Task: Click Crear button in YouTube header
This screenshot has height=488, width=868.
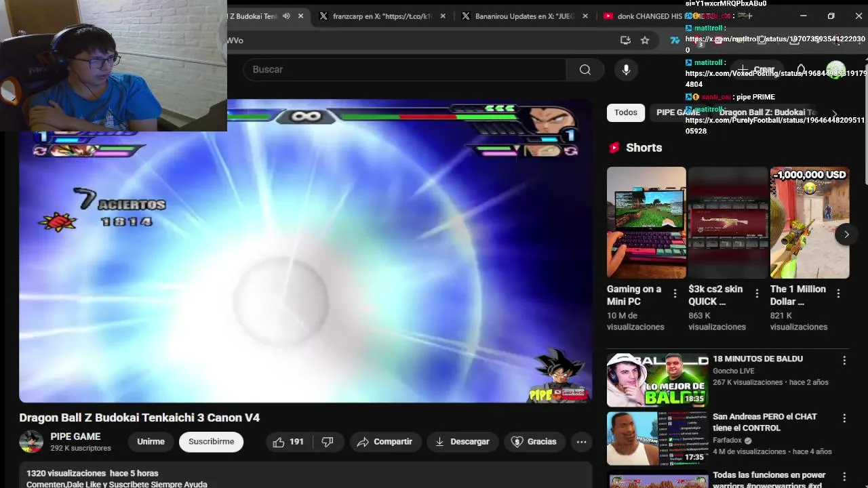Action: click(756, 70)
